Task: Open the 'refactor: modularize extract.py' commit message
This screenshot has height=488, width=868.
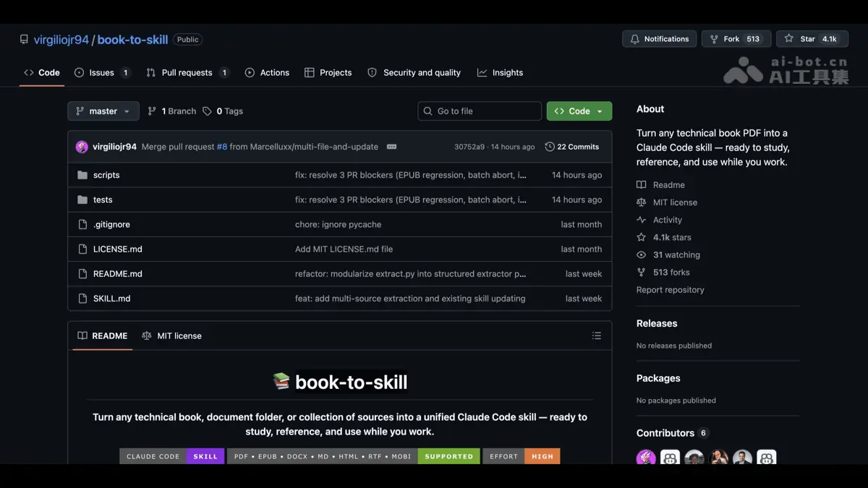Action: pyautogui.click(x=410, y=273)
